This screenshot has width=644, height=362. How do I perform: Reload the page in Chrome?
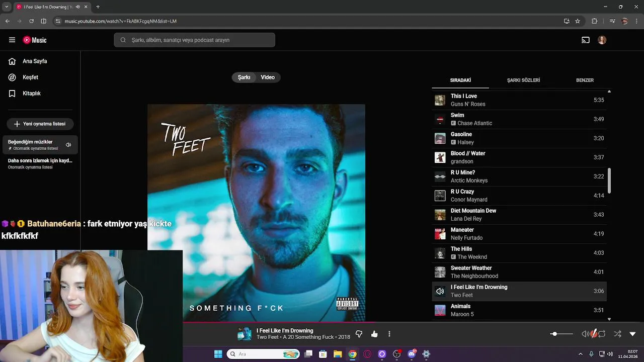click(32, 21)
